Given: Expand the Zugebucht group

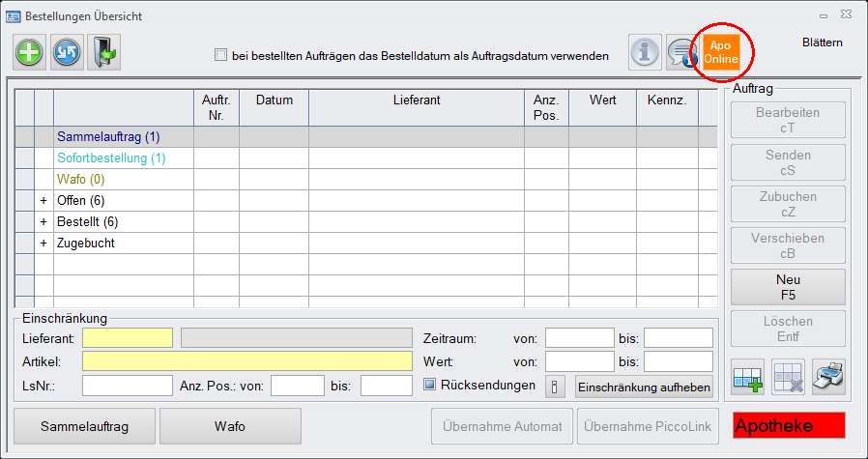Looking at the screenshot, I should point(43,244).
